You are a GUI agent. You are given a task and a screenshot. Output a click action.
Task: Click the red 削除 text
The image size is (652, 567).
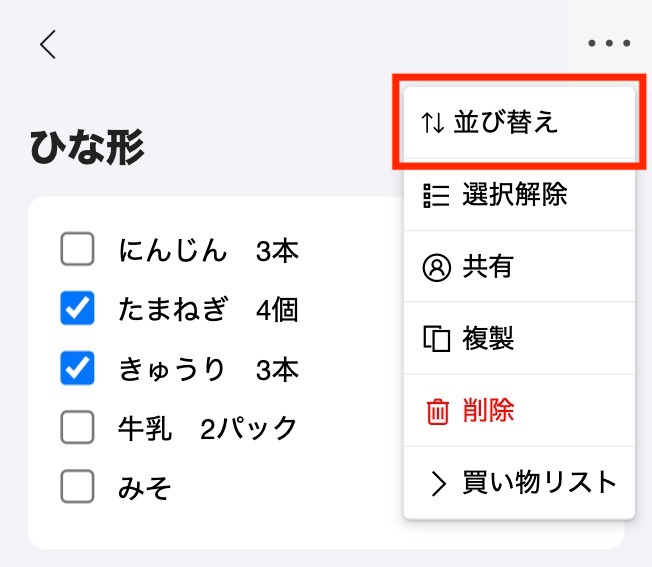point(488,411)
